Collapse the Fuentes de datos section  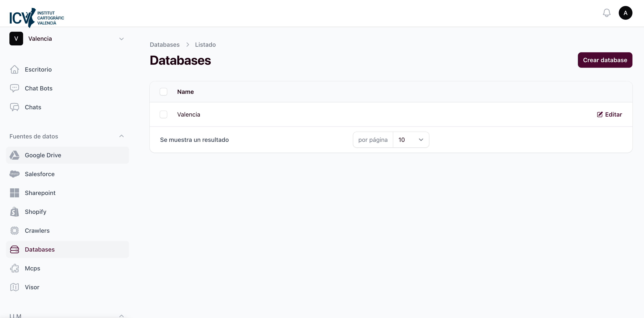click(x=122, y=136)
